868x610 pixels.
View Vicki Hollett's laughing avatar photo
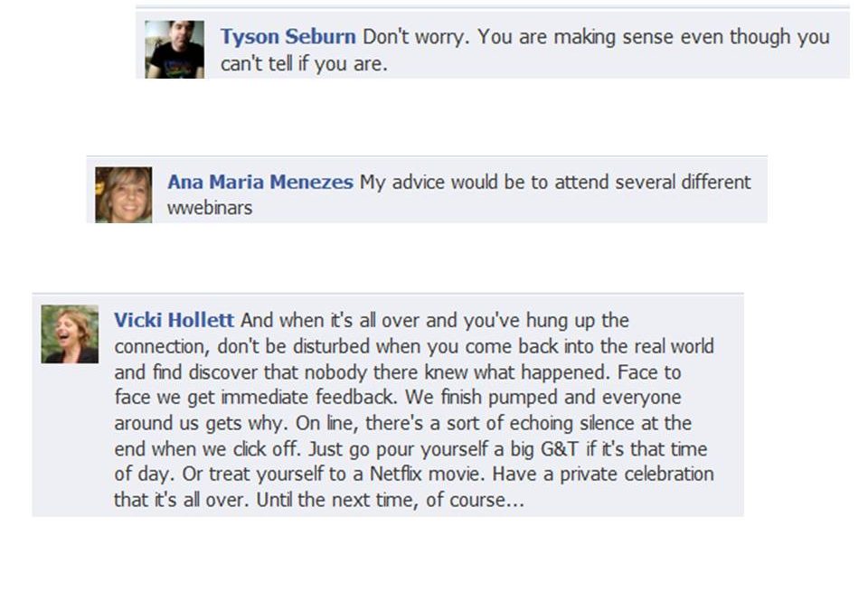[x=70, y=334]
